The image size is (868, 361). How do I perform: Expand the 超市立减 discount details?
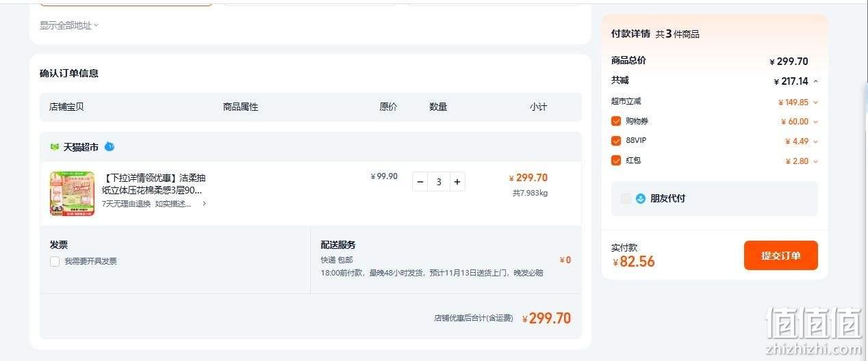pos(815,103)
